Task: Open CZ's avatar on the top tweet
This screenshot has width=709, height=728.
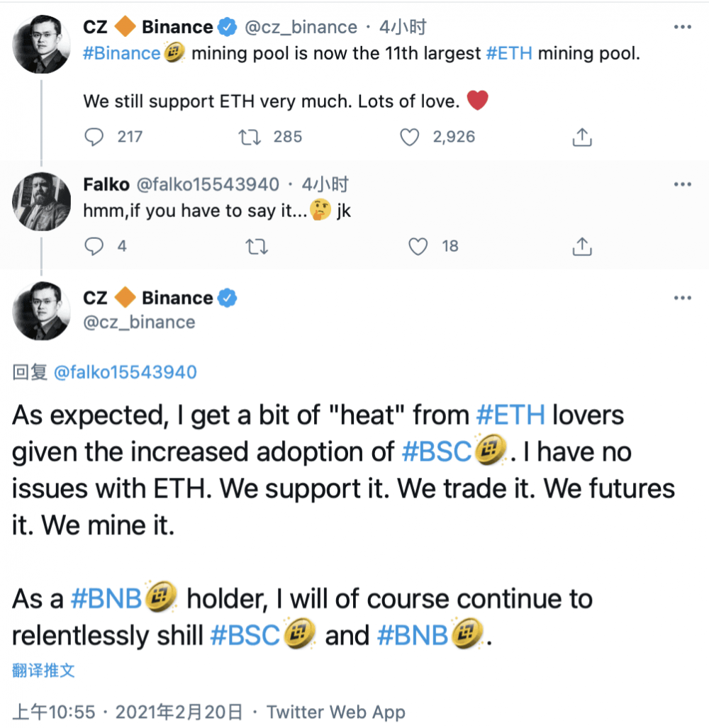Action: click(41, 44)
